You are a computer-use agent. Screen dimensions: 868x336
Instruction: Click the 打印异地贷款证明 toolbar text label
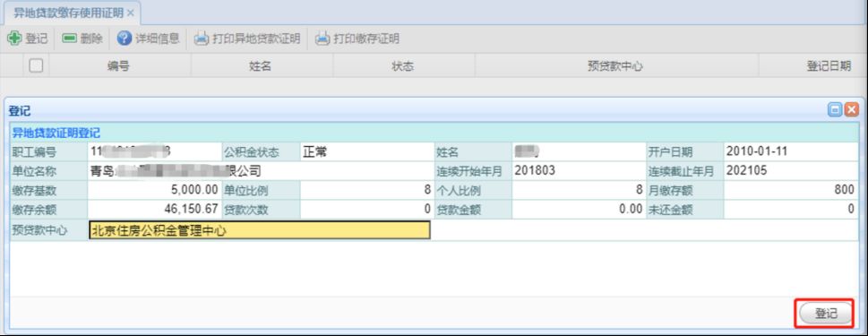[256, 39]
